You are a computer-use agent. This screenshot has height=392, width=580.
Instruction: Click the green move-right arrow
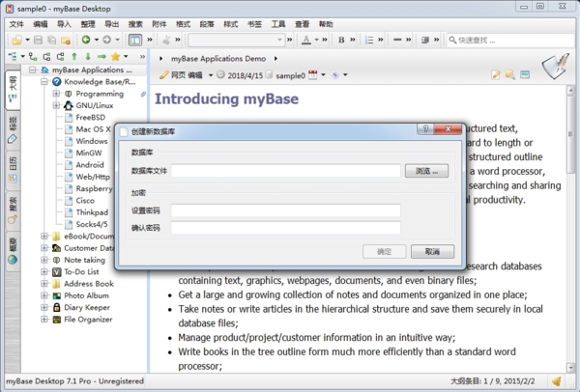pos(101,57)
